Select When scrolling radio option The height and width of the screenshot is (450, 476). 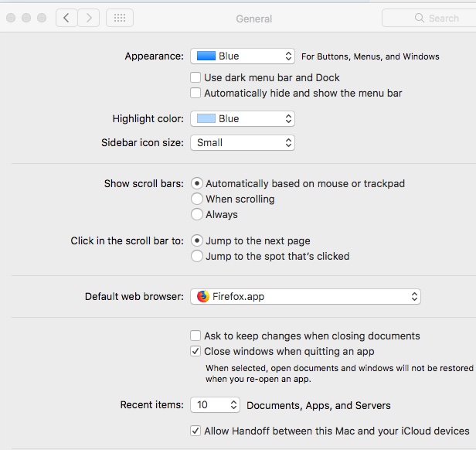[197, 199]
